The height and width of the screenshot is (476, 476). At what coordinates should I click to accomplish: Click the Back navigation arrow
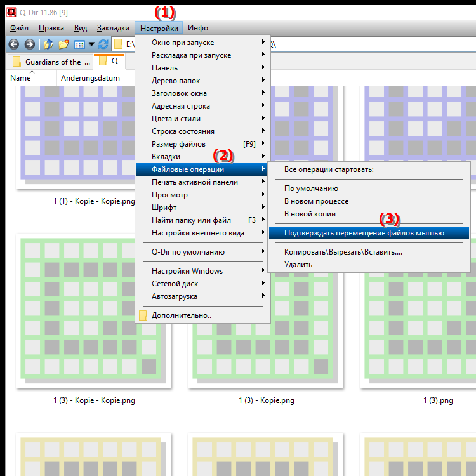pyautogui.click(x=13, y=44)
